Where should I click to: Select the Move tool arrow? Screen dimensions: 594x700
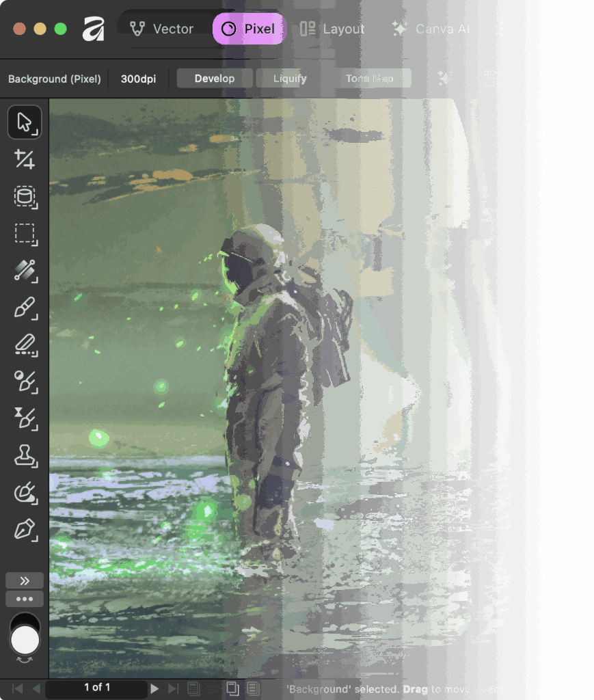(x=25, y=122)
